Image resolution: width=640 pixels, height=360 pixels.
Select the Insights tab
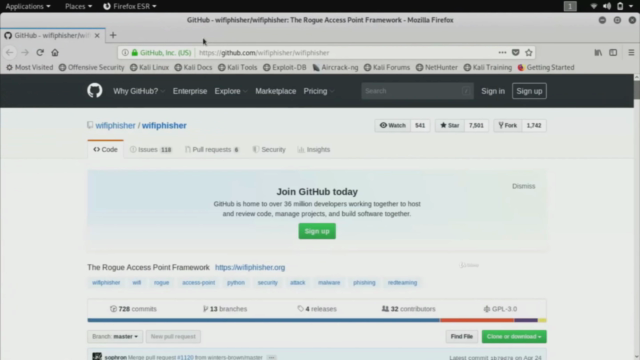click(314, 149)
